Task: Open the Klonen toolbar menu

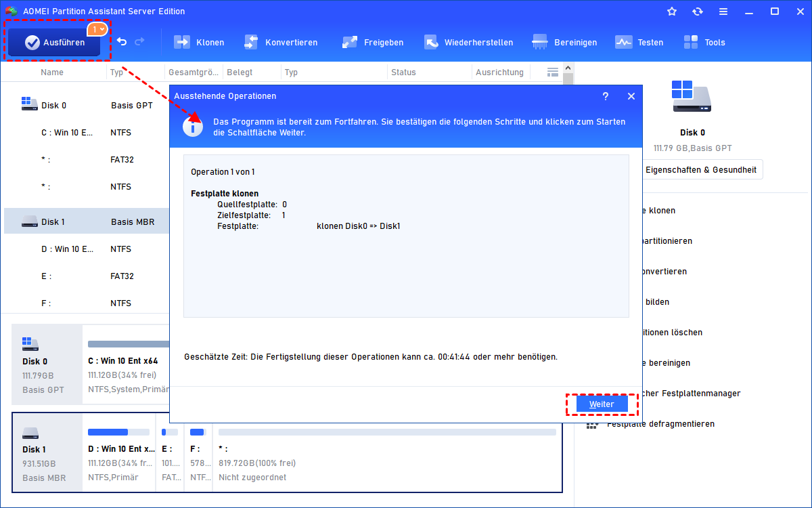Action: point(199,42)
